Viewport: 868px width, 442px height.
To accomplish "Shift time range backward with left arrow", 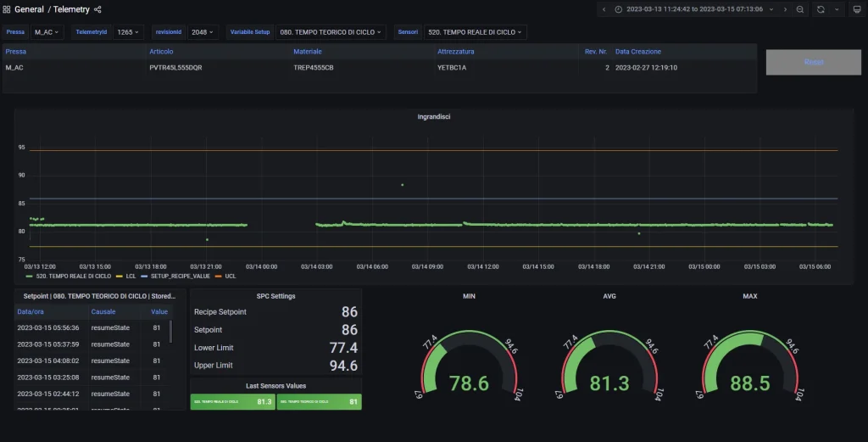I will pyautogui.click(x=604, y=9).
